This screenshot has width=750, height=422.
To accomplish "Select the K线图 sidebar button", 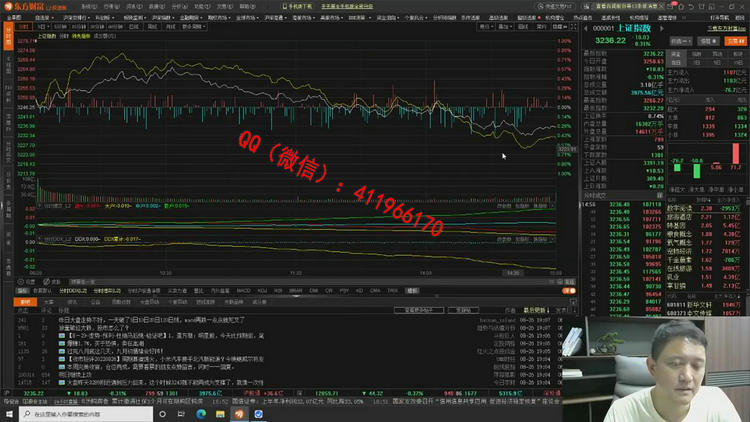I will (8, 65).
